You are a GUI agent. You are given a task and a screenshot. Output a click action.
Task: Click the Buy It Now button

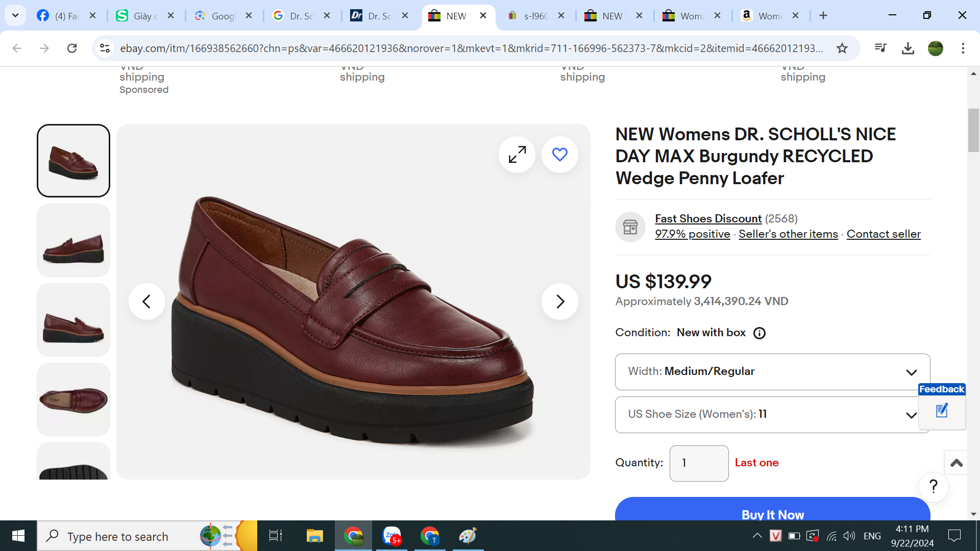point(772,512)
